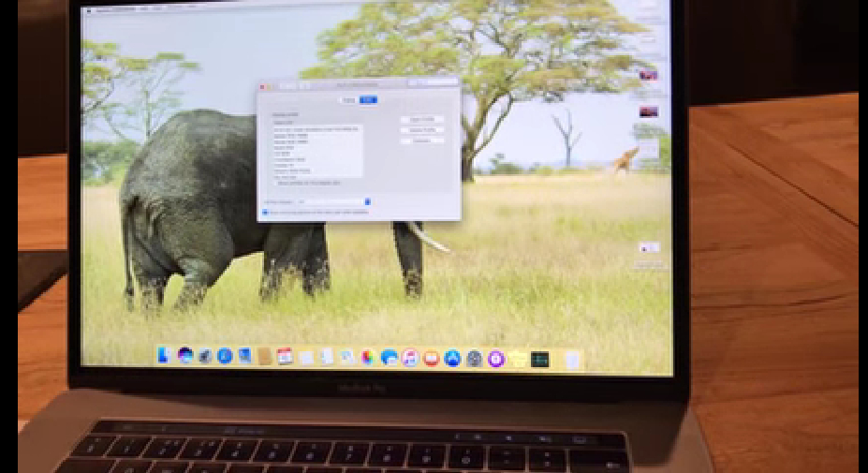Open Safari compass icon in dock
Viewport: 868px width, 473px height.
[225, 356]
